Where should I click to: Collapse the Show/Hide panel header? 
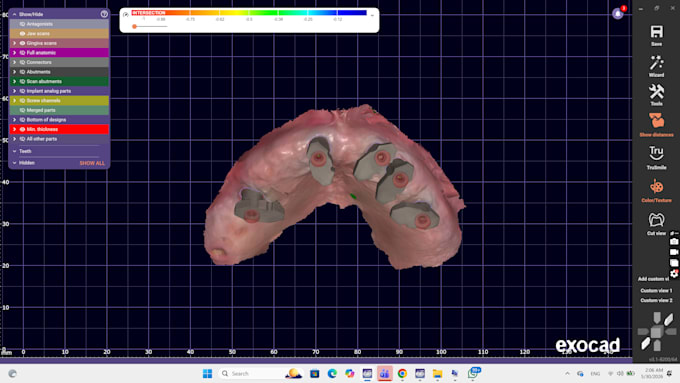(14, 14)
